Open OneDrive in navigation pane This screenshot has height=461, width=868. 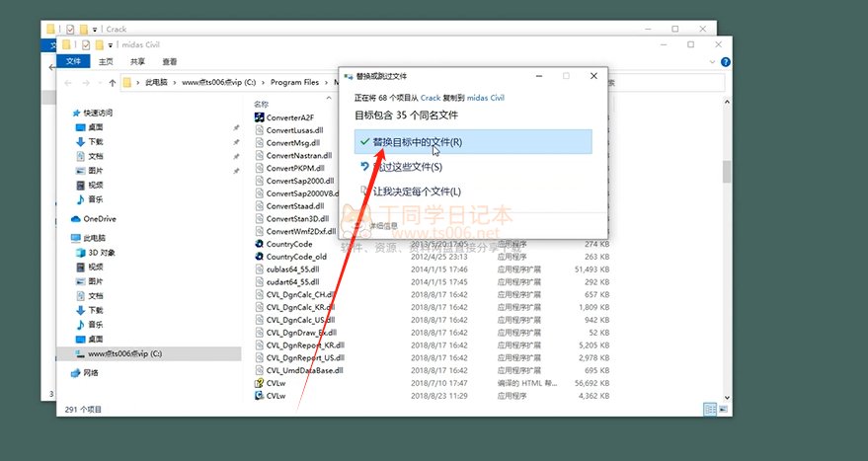tap(99, 218)
